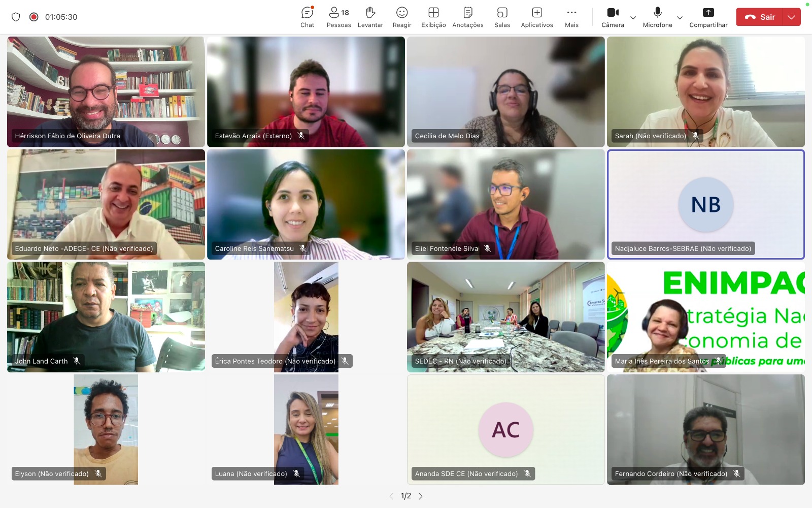Image resolution: width=812 pixels, height=508 pixels.
Task: Leave the meeting with Sair
Action: [x=760, y=17]
